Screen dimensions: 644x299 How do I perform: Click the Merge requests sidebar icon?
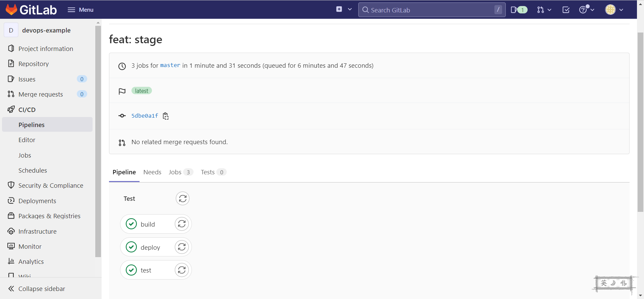pos(11,94)
